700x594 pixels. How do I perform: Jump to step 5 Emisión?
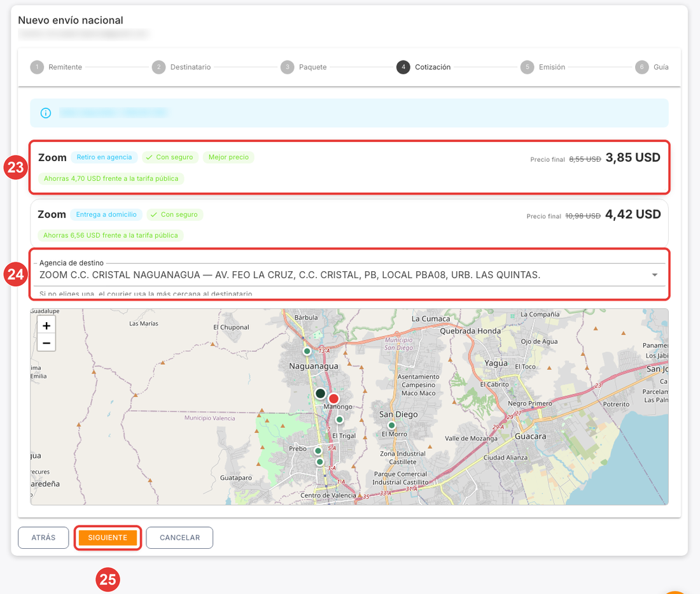(x=543, y=67)
